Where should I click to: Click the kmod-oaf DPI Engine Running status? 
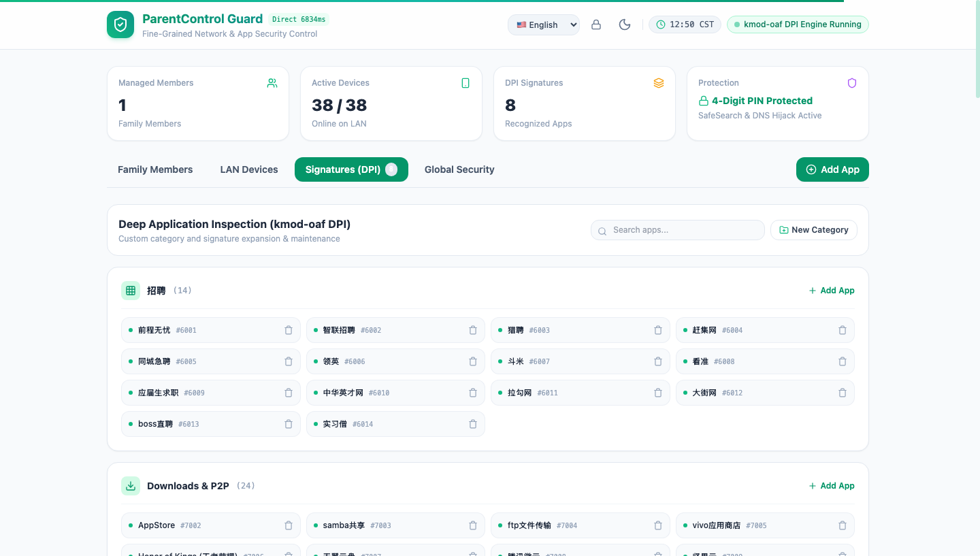[798, 24]
